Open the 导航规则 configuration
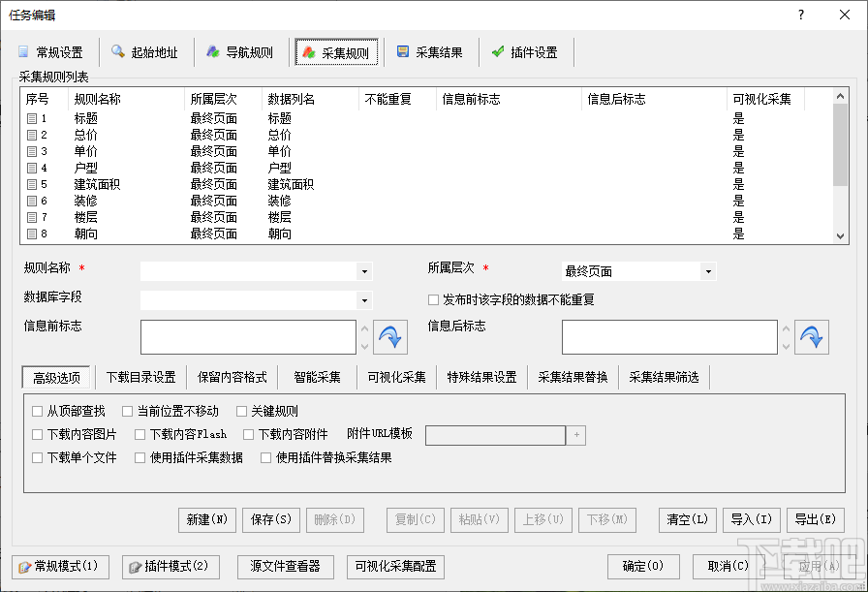 (239, 52)
